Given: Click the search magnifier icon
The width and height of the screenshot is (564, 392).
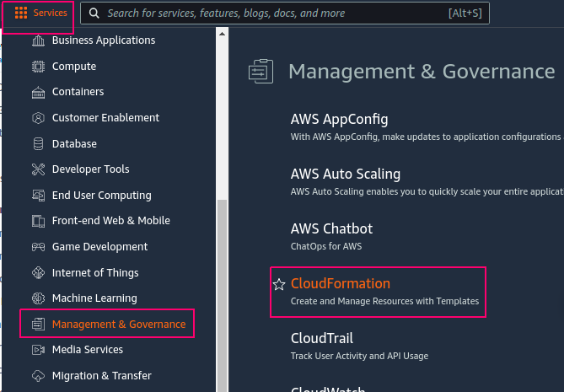Looking at the screenshot, I should [94, 13].
